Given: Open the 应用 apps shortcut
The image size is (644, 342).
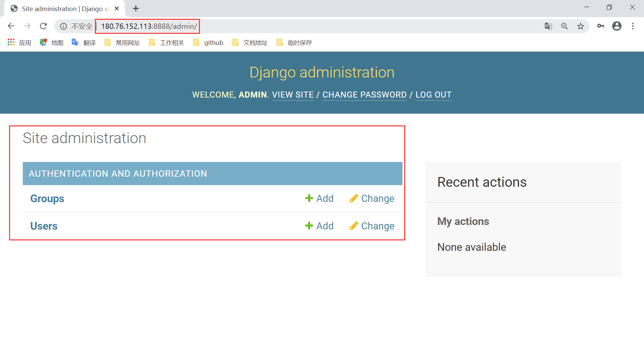Looking at the screenshot, I should (19, 43).
